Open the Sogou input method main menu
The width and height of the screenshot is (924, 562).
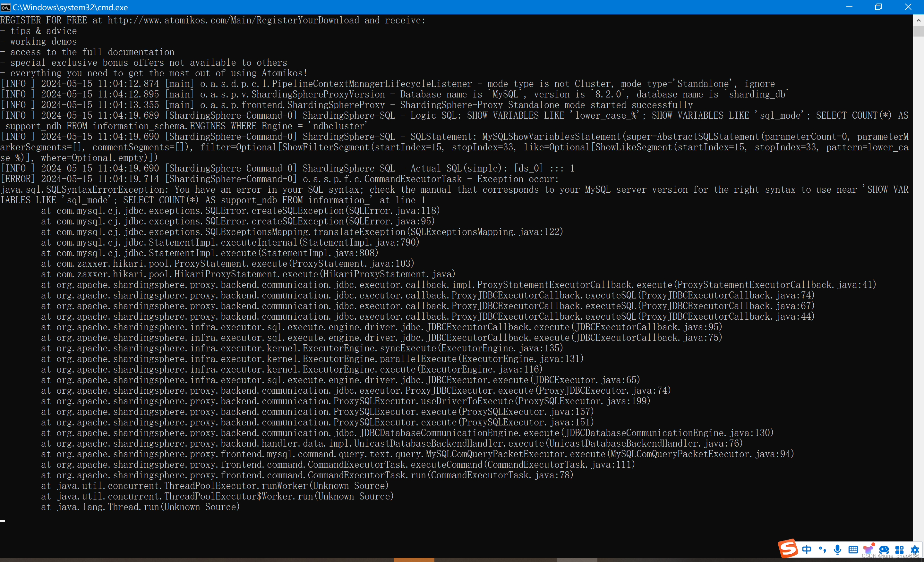[788, 549]
